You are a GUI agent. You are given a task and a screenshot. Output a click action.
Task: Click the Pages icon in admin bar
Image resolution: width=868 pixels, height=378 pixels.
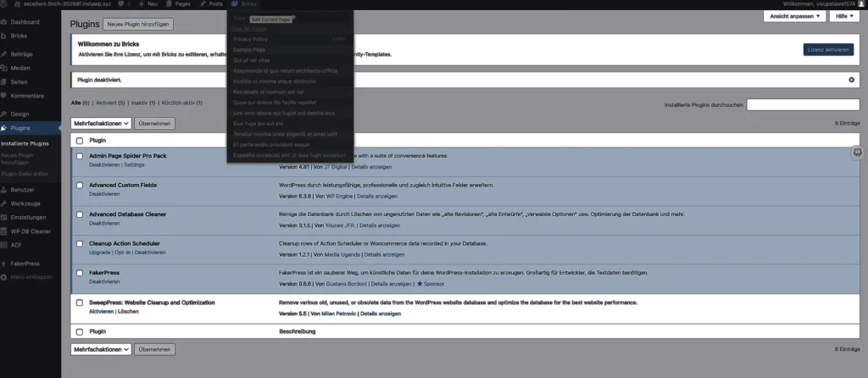[x=169, y=4]
